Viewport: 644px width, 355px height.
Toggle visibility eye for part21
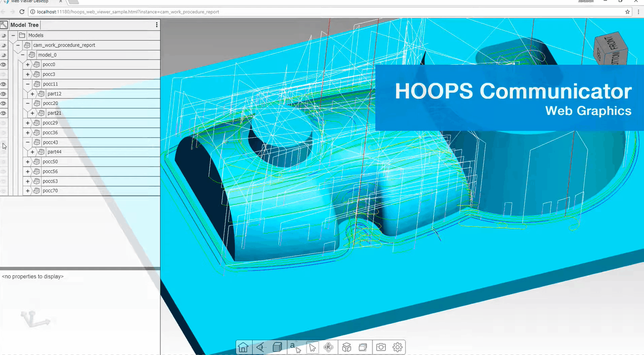[3, 113]
